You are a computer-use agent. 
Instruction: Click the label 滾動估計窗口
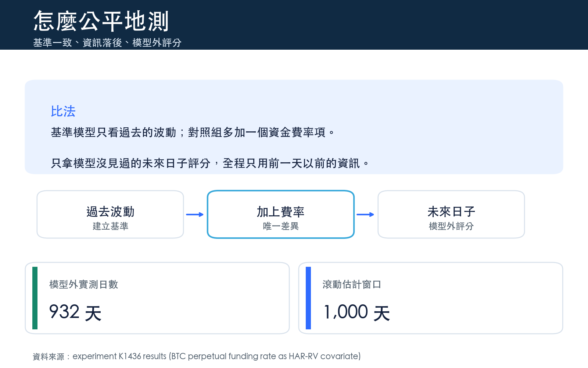point(352,284)
